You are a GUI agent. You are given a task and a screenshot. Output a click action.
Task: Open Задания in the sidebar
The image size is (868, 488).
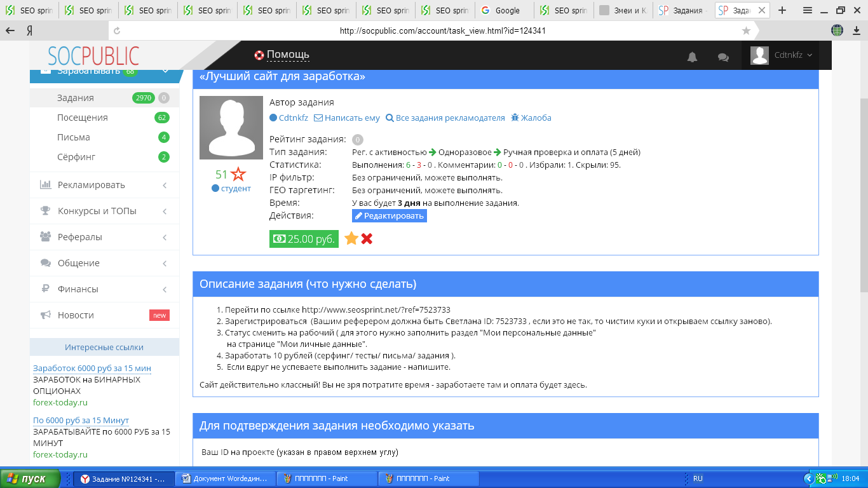(76, 98)
